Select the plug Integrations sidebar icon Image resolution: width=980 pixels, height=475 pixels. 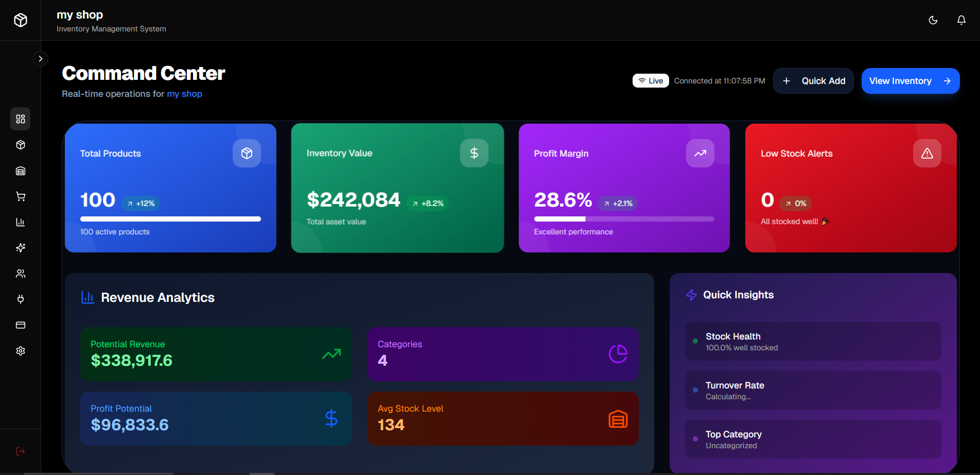coord(21,299)
